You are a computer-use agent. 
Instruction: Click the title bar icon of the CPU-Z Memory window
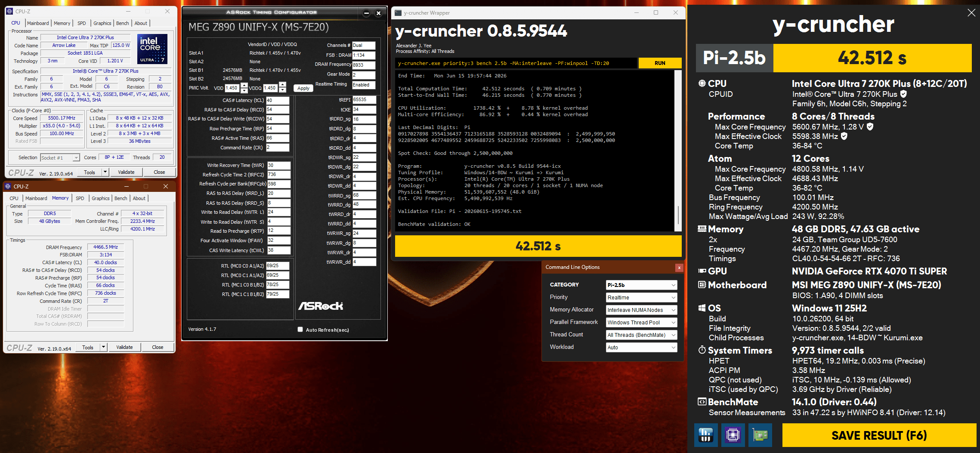tap(8, 186)
